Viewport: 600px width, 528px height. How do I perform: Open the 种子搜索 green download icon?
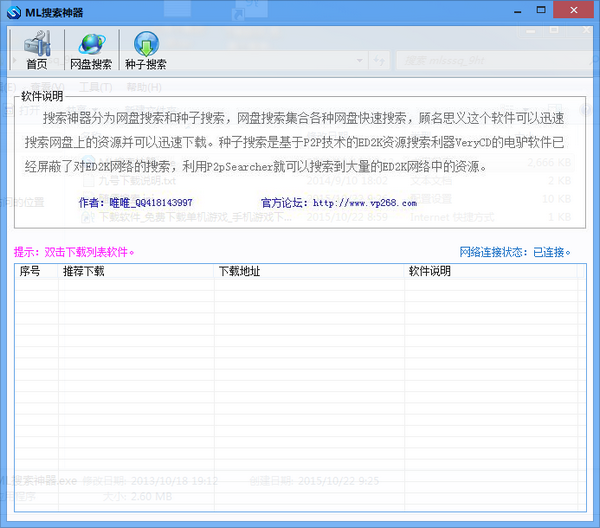point(146,50)
